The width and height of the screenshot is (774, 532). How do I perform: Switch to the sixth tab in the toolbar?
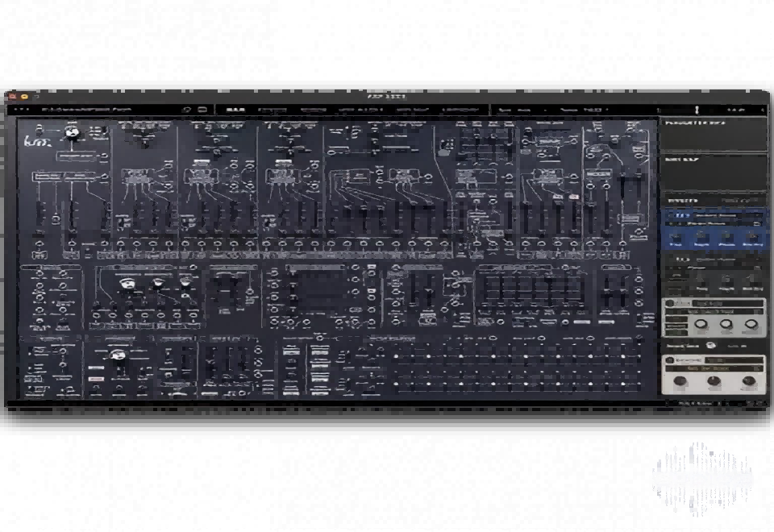tap(460, 110)
